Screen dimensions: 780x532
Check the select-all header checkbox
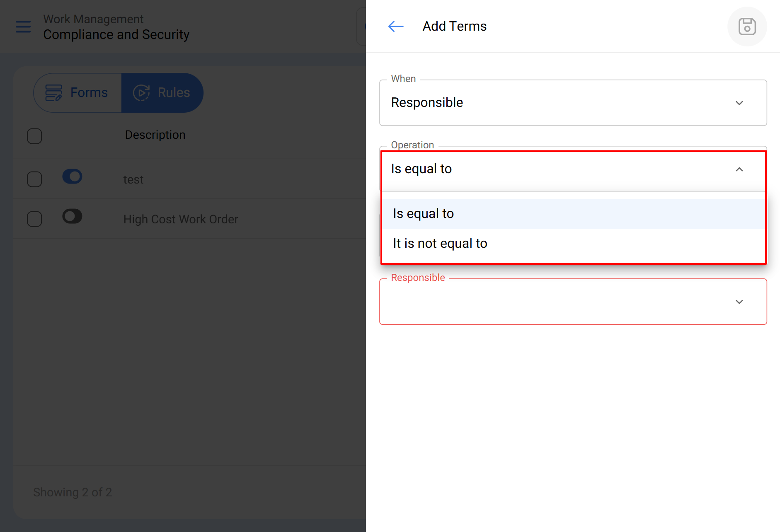point(34,136)
